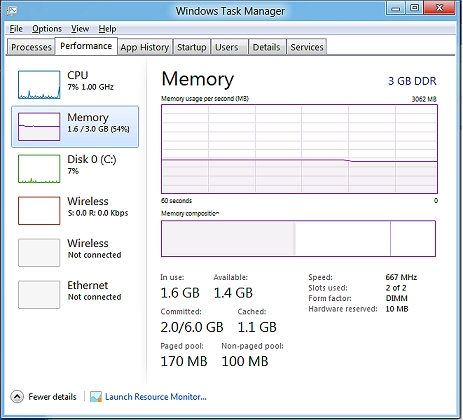Switch to the Startup tab

click(x=192, y=47)
